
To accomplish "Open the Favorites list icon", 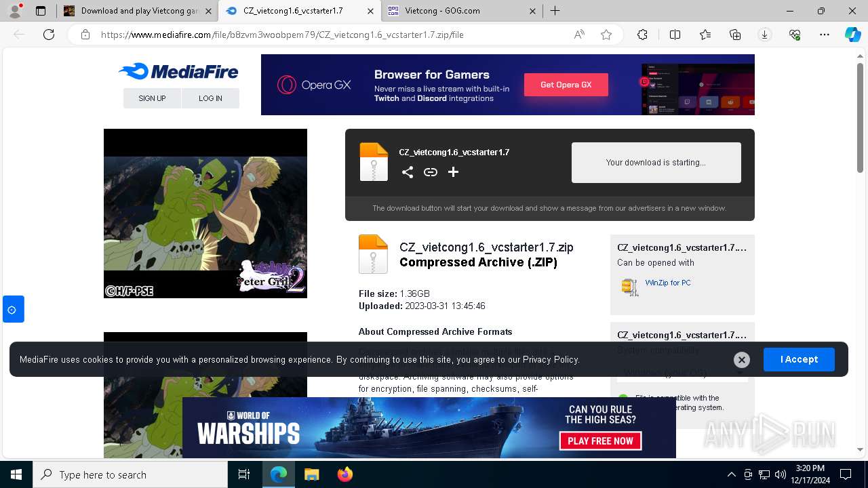I will coord(705,35).
